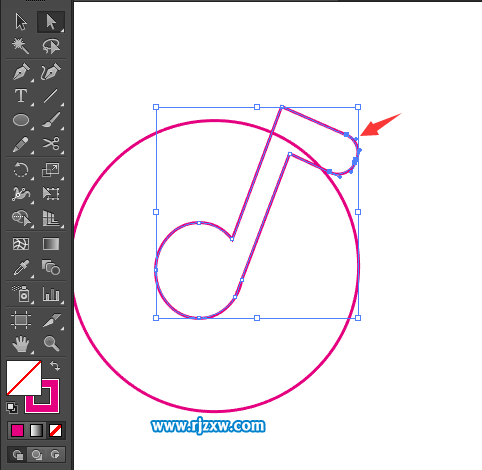Apply solid Color mode button
The height and width of the screenshot is (470, 482).
tap(17, 430)
